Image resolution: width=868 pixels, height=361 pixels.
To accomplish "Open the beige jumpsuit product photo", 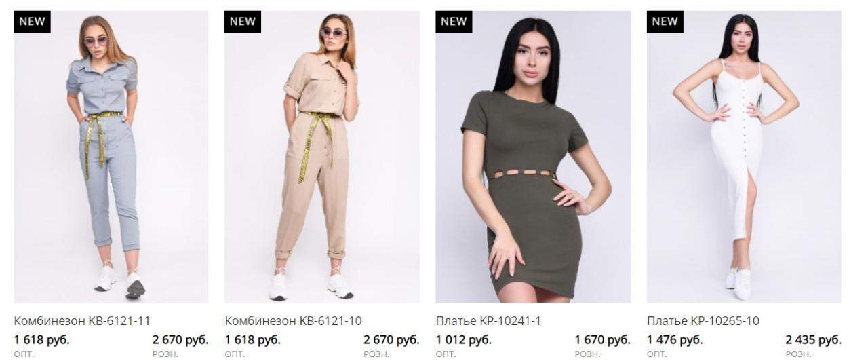I will [322, 157].
